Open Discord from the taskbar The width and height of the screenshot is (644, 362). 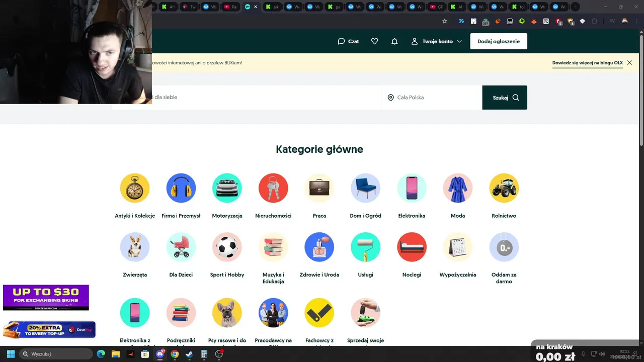[160, 354]
